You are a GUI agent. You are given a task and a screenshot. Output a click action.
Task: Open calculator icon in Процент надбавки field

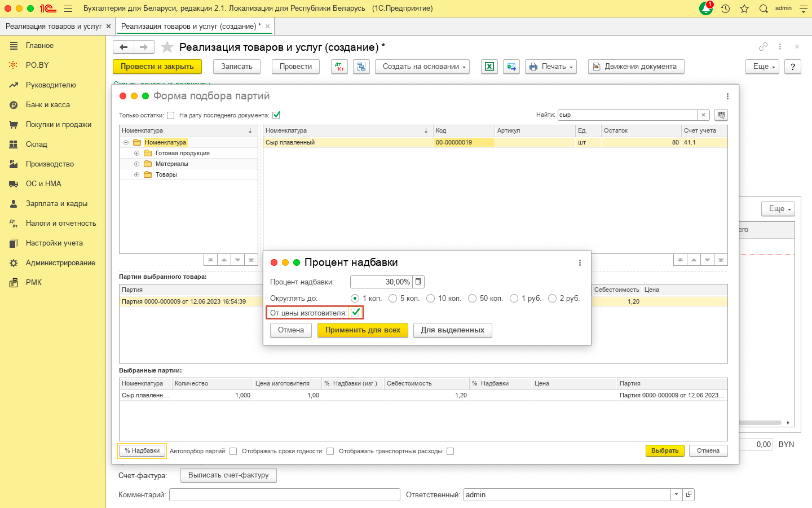tap(418, 282)
